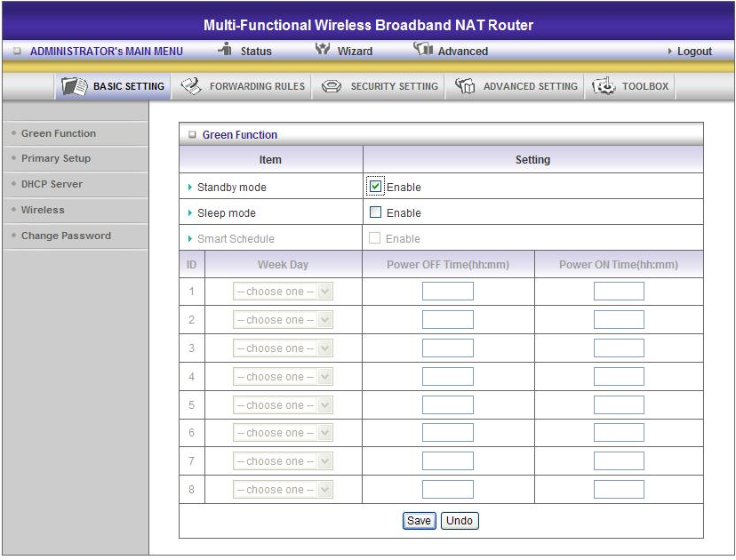Switch to the TOOLBOX tab
This screenshot has width=736, height=560.
(630, 86)
